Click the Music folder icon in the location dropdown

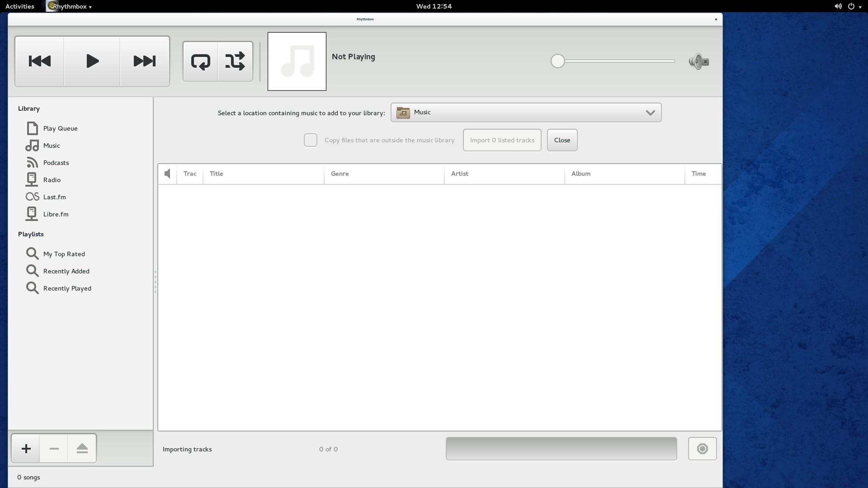click(x=403, y=113)
